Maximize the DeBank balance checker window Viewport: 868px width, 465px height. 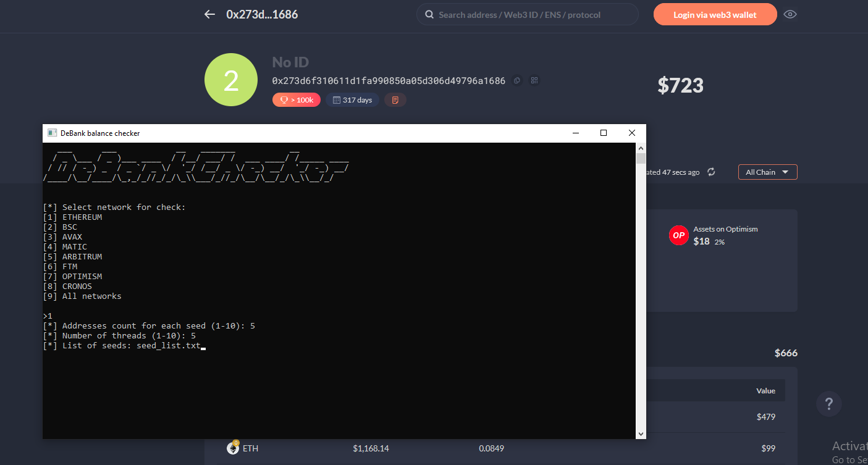point(604,133)
